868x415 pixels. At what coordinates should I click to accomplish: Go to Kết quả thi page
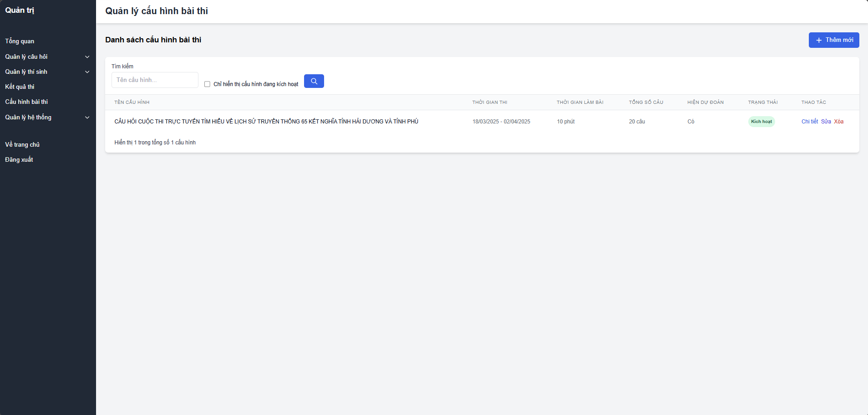coord(20,87)
